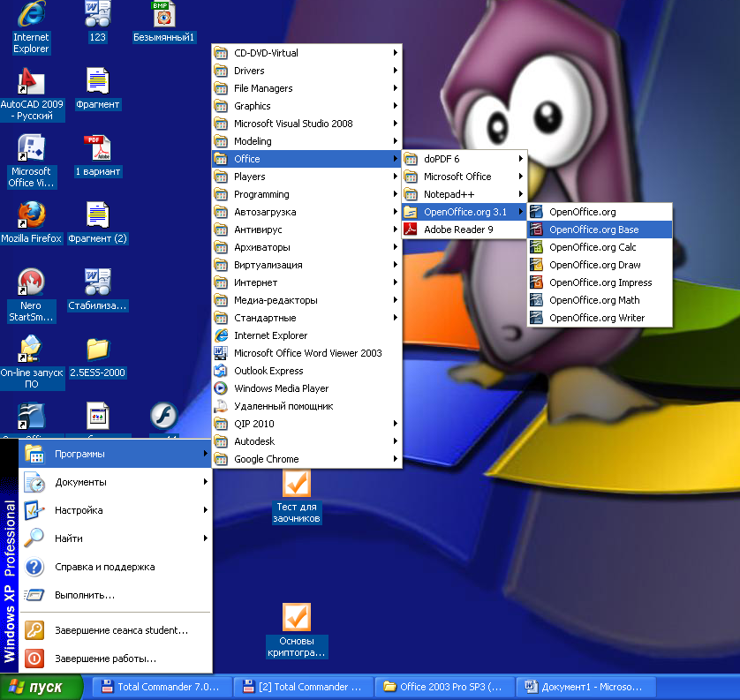Launch Outlook Express
The height and width of the screenshot is (700, 740).
pos(306,371)
